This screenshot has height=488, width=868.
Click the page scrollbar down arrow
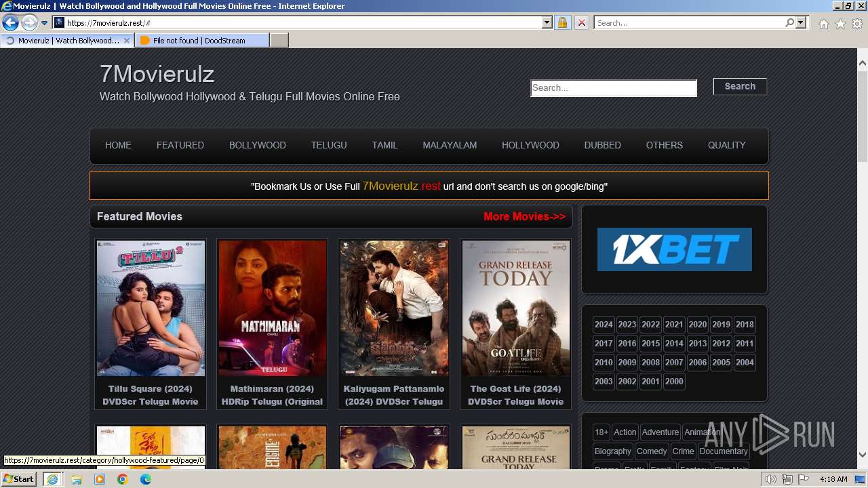[x=863, y=455]
